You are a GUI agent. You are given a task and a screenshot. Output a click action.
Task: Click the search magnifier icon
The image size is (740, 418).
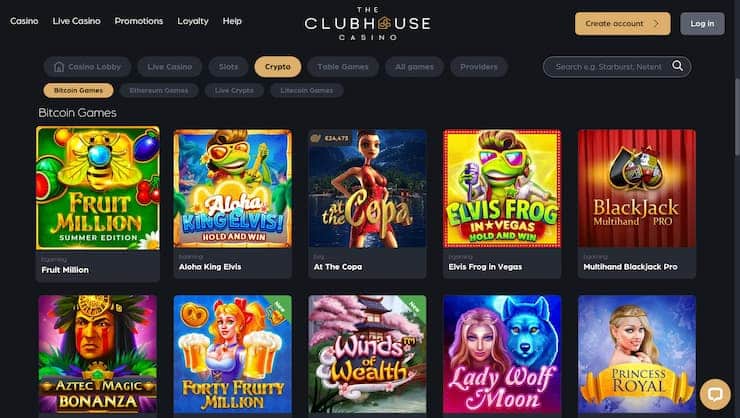(677, 66)
